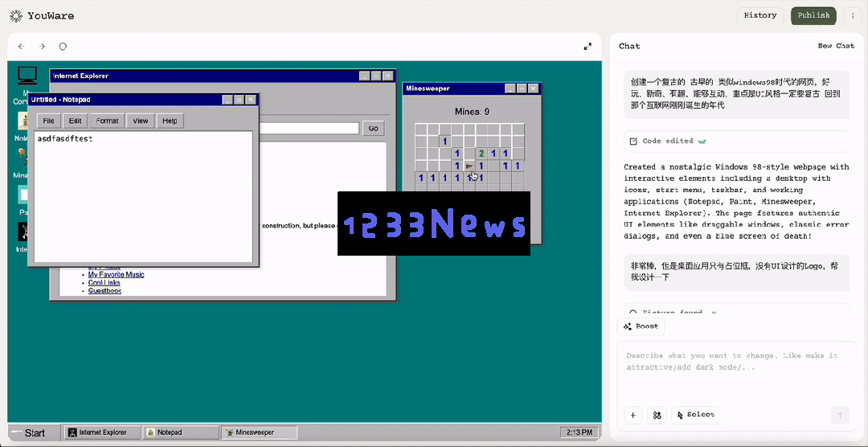Screen dimensions: 868x447
Task: Start a New Chat
Action: [836, 46]
